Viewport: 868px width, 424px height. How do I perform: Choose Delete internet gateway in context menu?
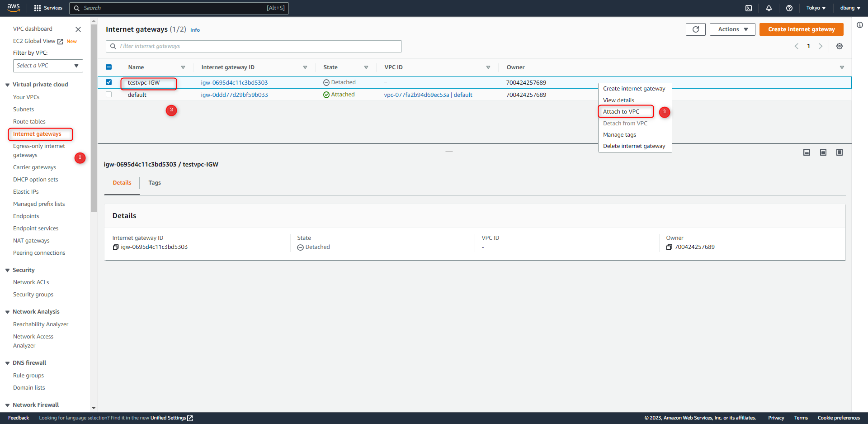pyautogui.click(x=634, y=146)
